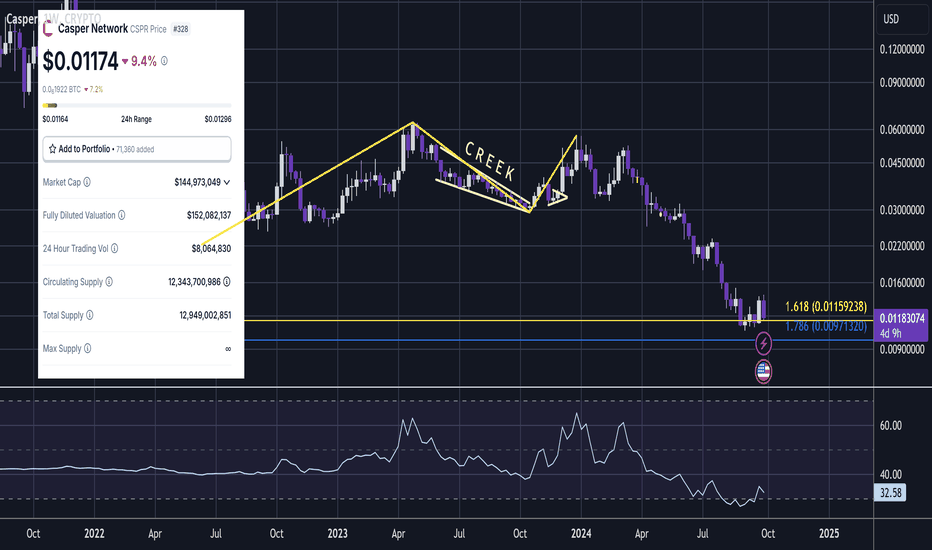Click the 24h Range progress bar
The height and width of the screenshot is (550, 932).
(137, 105)
